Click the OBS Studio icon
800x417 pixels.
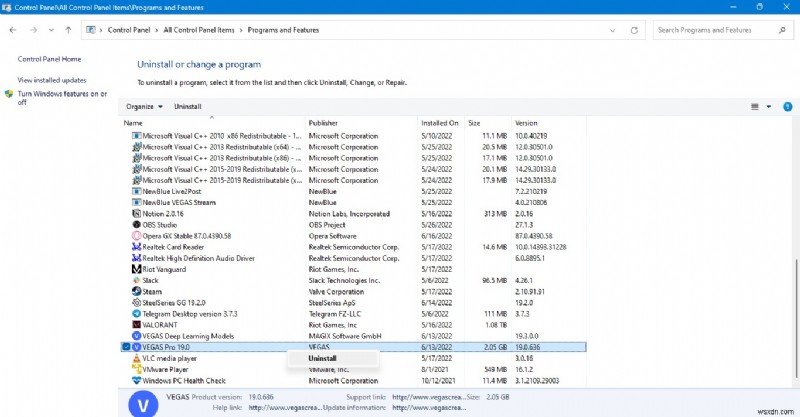pyautogui.click(x=136, y=224)
